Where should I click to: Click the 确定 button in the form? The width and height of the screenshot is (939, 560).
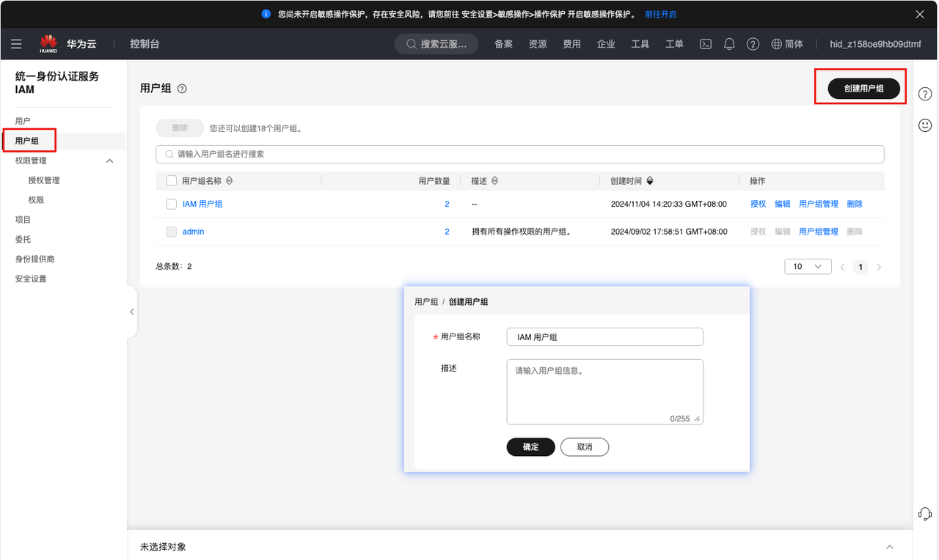pos(530,447)
